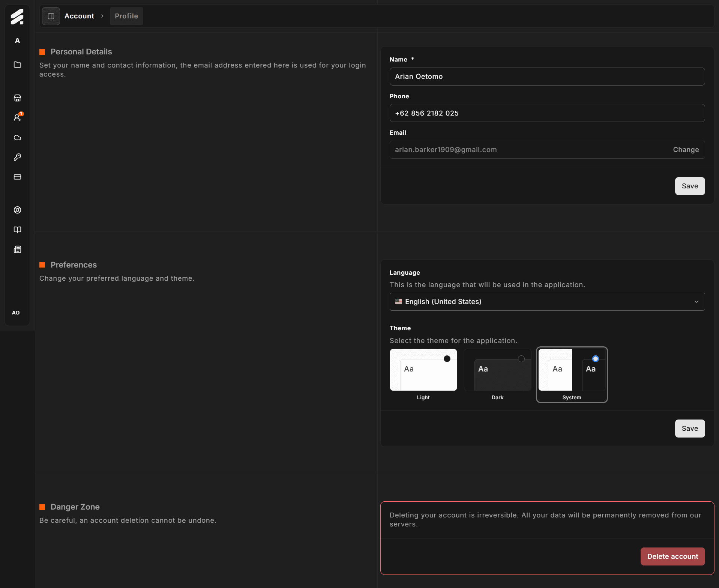Select the Dark theme option
The width and height of the screenshot is (719, 588).
(x=497, y=374)
